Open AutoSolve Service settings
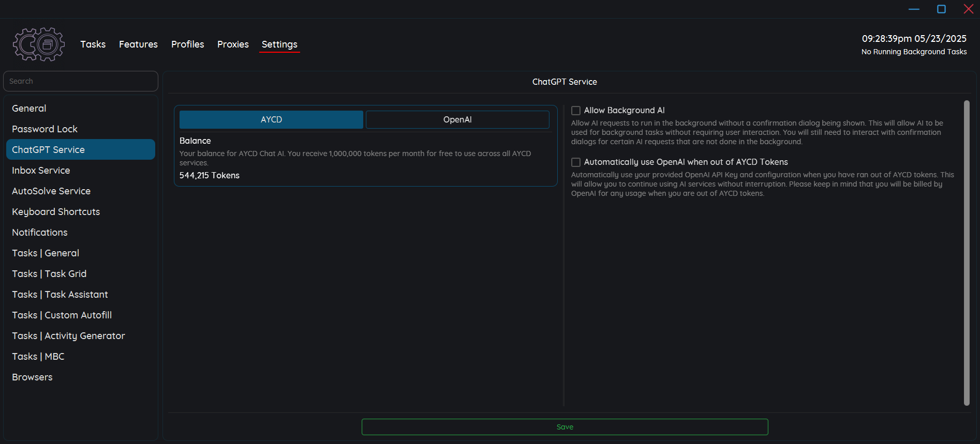The image size is (980, 444). 81,191
